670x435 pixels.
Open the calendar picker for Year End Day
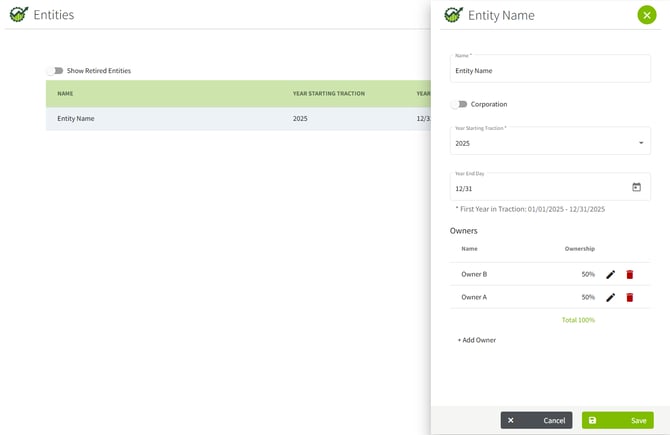(x=636, y=187)
